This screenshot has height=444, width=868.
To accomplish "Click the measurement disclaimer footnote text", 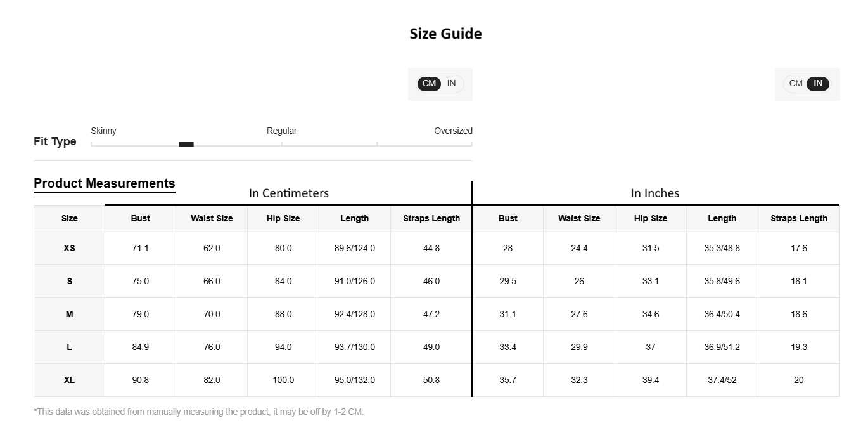I will (198, 412).
